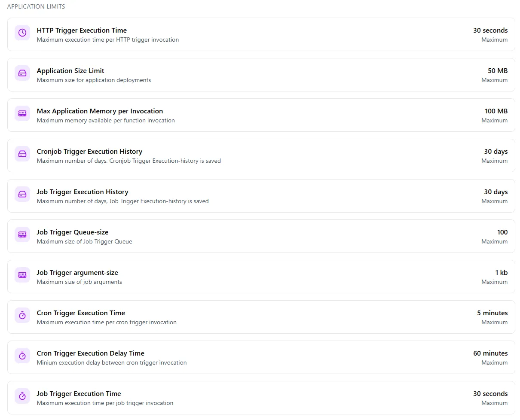
Task: Select the Job Trigger Queue-size heading
Action: pos(73,232)
